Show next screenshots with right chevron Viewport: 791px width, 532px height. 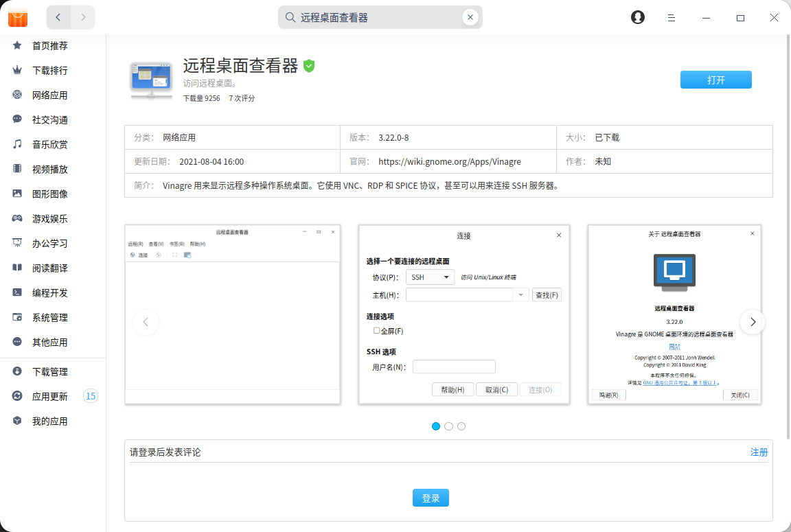tap(753, 321)
